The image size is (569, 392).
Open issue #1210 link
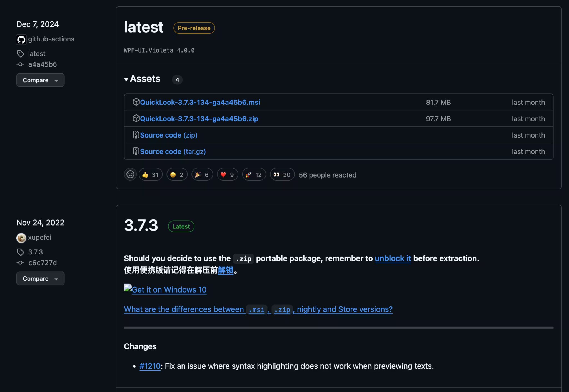point(150,366)
